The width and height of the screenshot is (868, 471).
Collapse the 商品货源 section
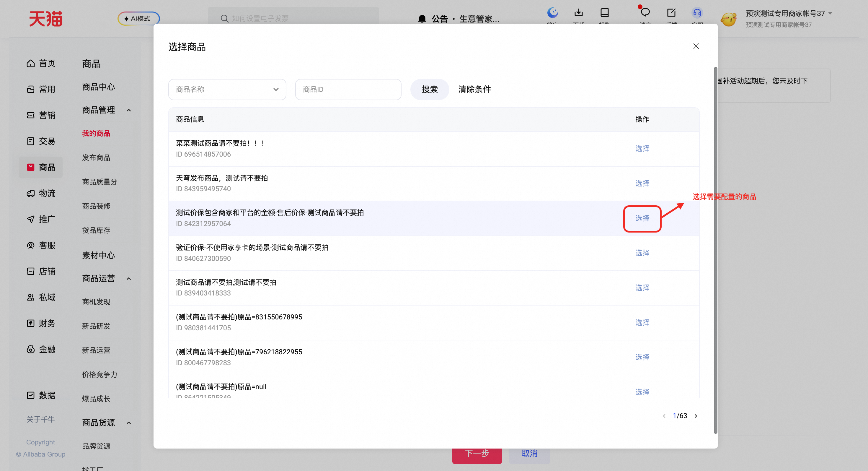[129, 423]
